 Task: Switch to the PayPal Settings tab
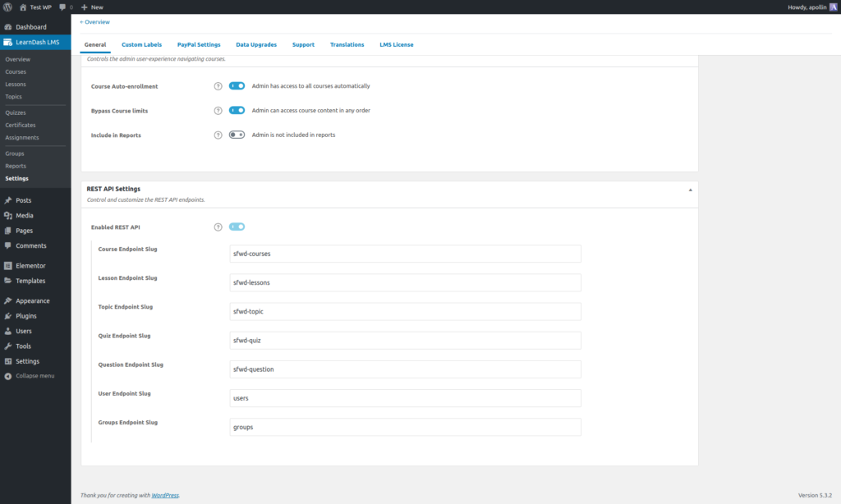199,44
